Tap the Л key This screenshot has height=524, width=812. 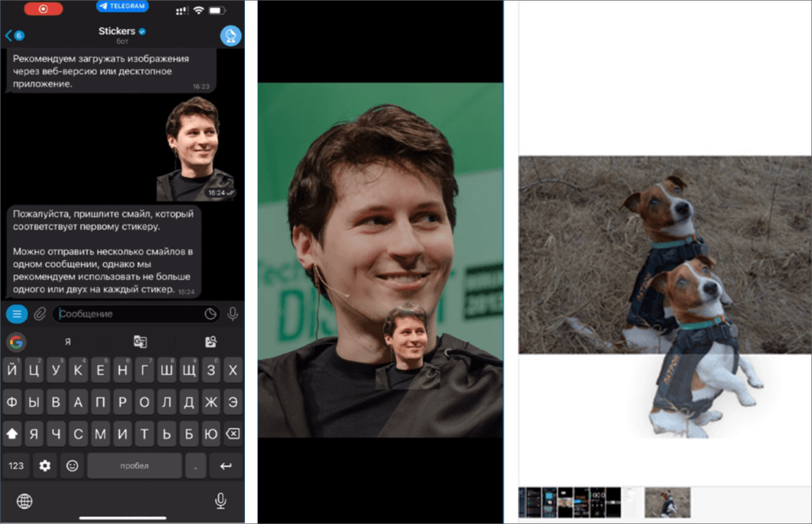click(x=167, y=402)
